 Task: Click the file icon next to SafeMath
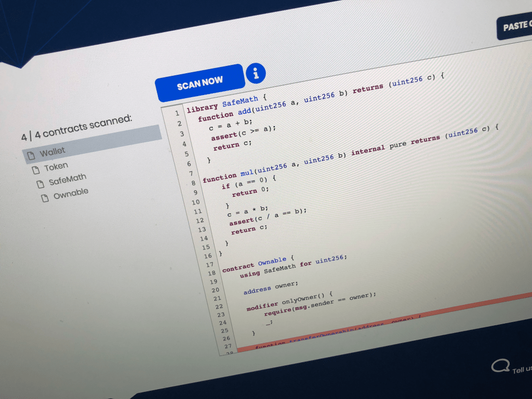pos(41,184)
